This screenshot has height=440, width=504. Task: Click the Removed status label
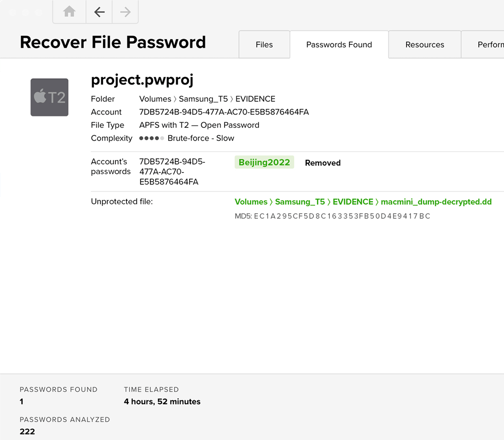click(323, 163)
